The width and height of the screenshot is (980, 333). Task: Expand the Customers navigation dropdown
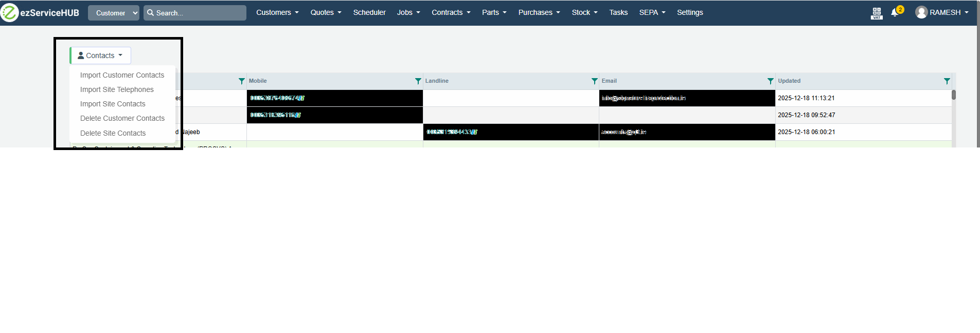pyautogui.click(x=277, y=12)
